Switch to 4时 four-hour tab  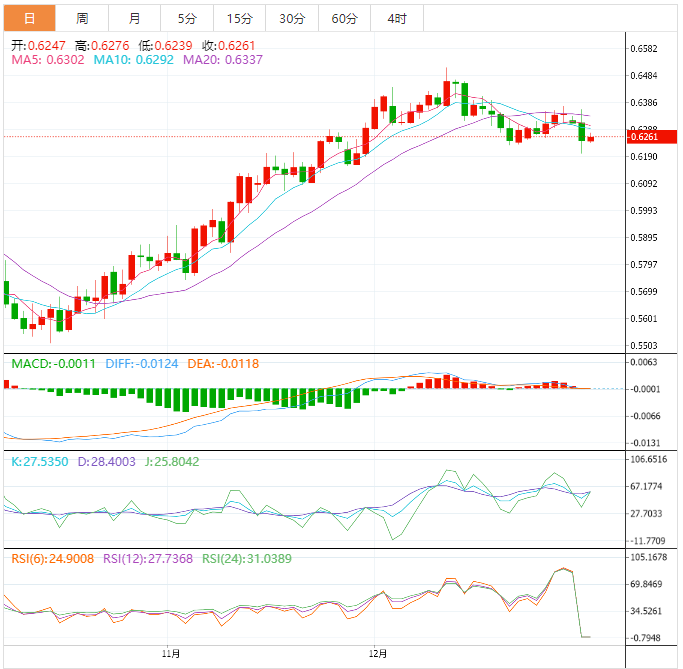(396, 18)
